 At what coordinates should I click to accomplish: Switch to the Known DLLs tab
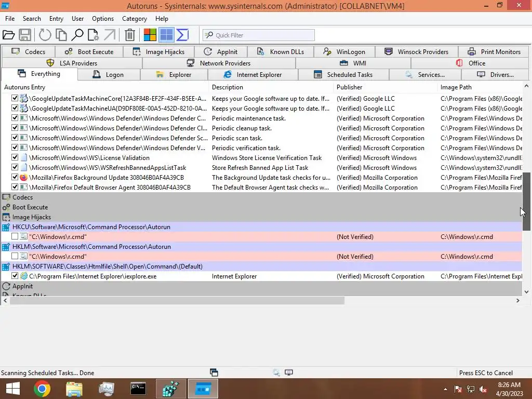click(x=281, y=51)
